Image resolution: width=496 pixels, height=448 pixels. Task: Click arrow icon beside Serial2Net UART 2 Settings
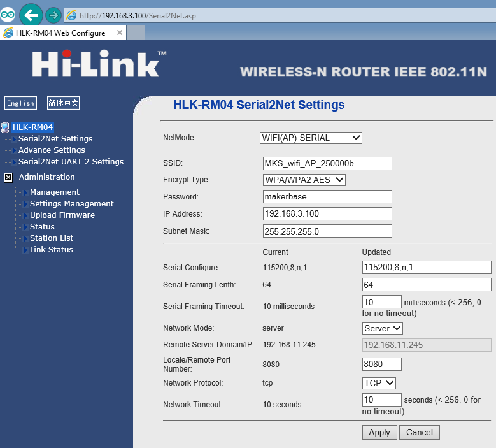14,162
